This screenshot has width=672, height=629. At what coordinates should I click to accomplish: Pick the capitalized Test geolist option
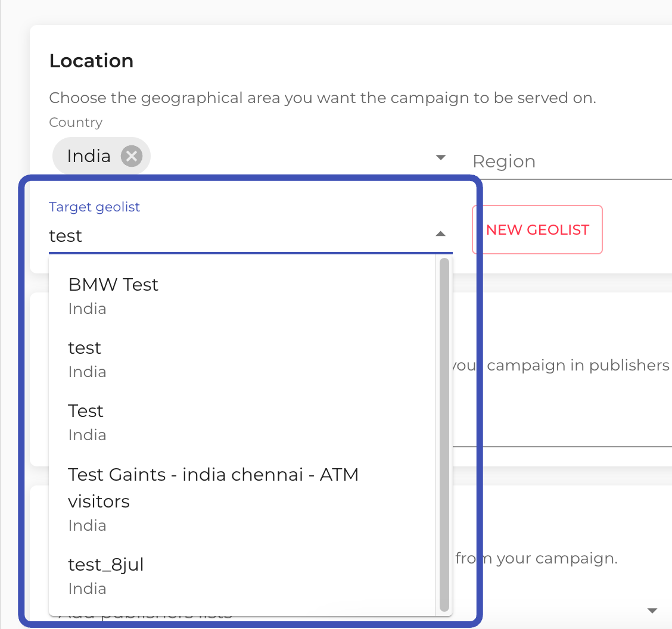click(x=86, y=411)
